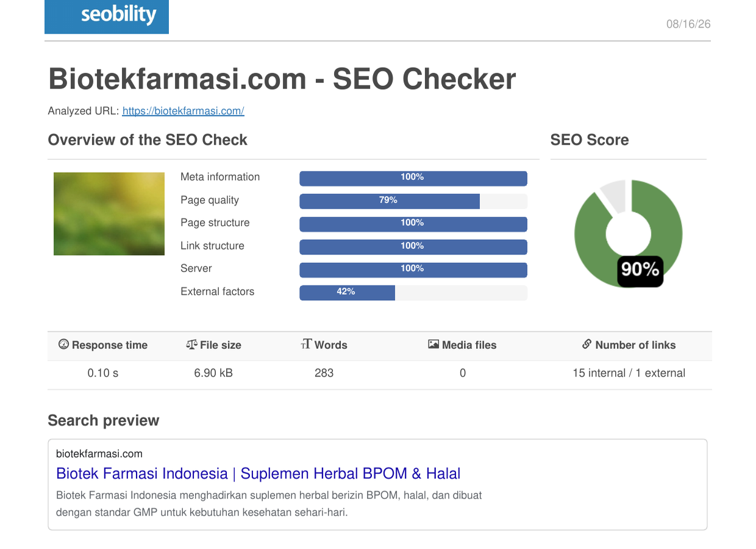
Task: Click the Search preview heading
Action: [x=104, y=420]
